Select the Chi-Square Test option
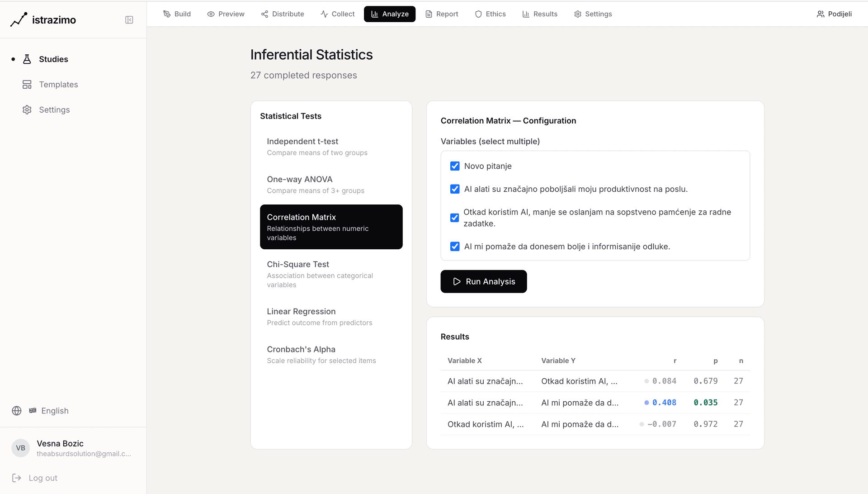 [331, 274]
